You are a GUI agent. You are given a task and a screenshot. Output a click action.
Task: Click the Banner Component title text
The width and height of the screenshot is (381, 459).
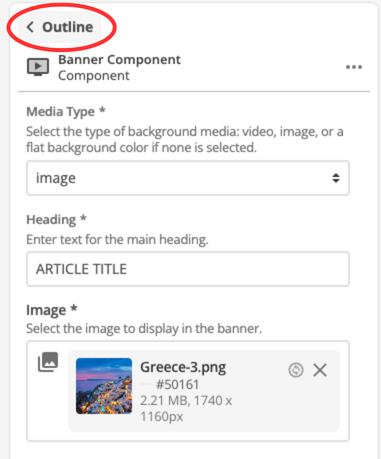coord(119,60)
